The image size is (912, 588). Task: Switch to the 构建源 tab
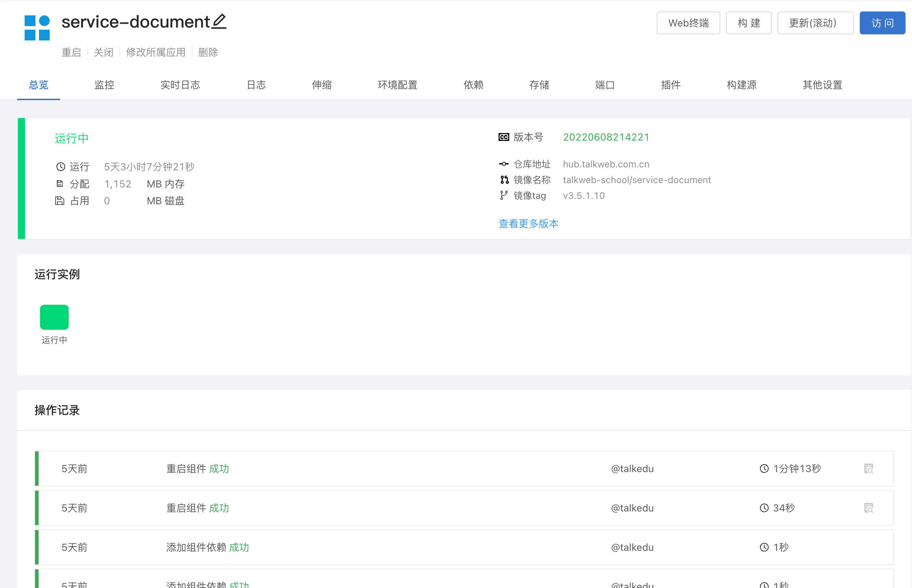click(x=741, y=85)
